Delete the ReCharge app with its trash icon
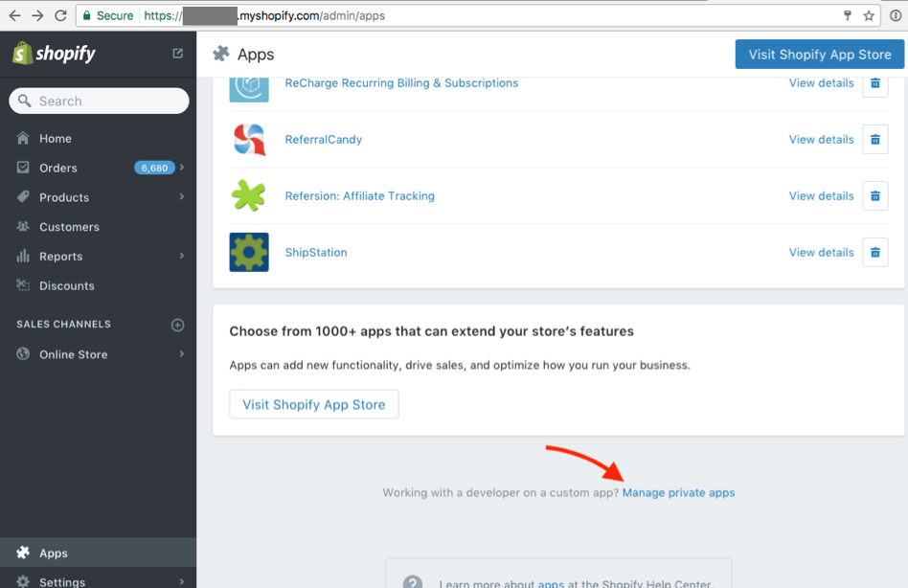 875,83
